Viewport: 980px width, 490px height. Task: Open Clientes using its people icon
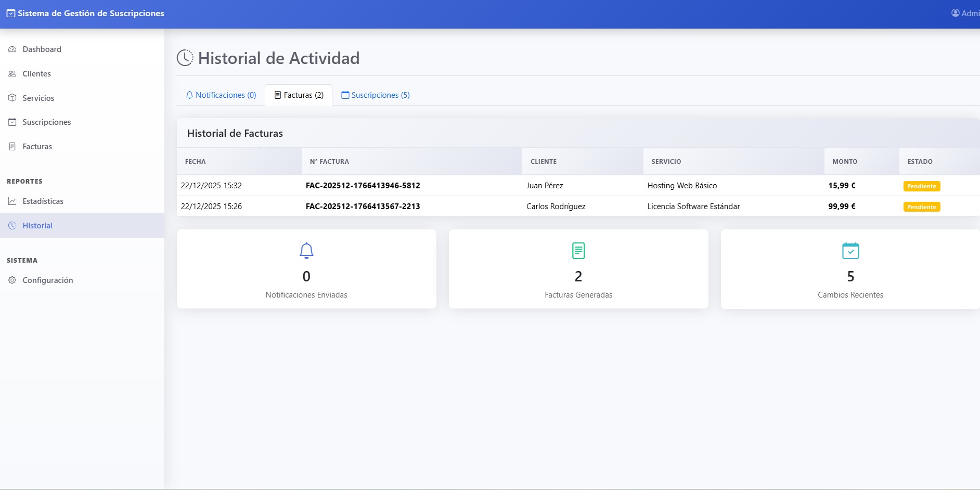[x=12, y=73]
